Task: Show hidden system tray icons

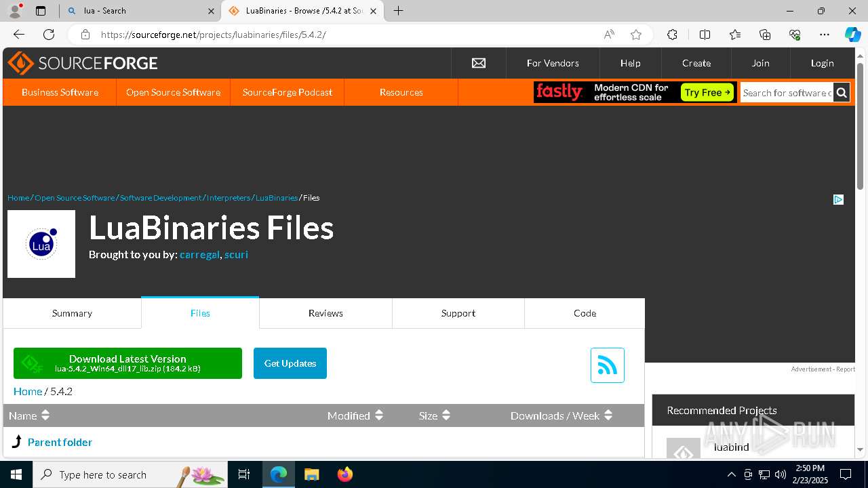Action: tap(731, 474)
